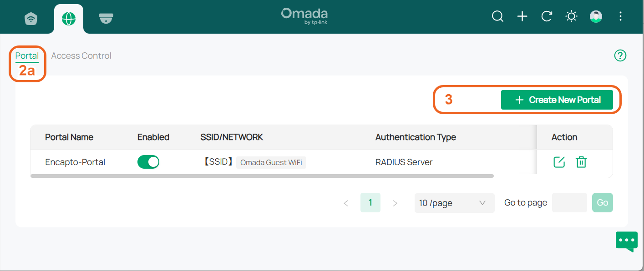Screen dimensions: 644x271
Task: Open the wireless router icon tab
Action: 31,18
